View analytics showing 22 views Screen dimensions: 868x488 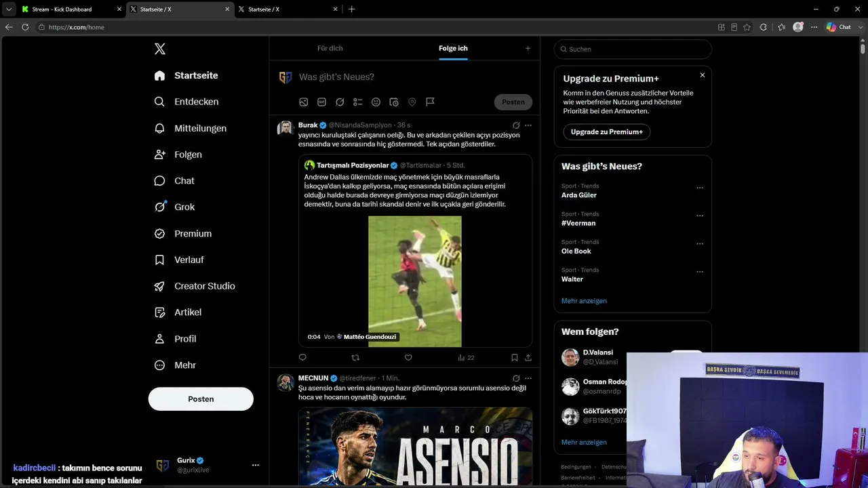(466, 357)
